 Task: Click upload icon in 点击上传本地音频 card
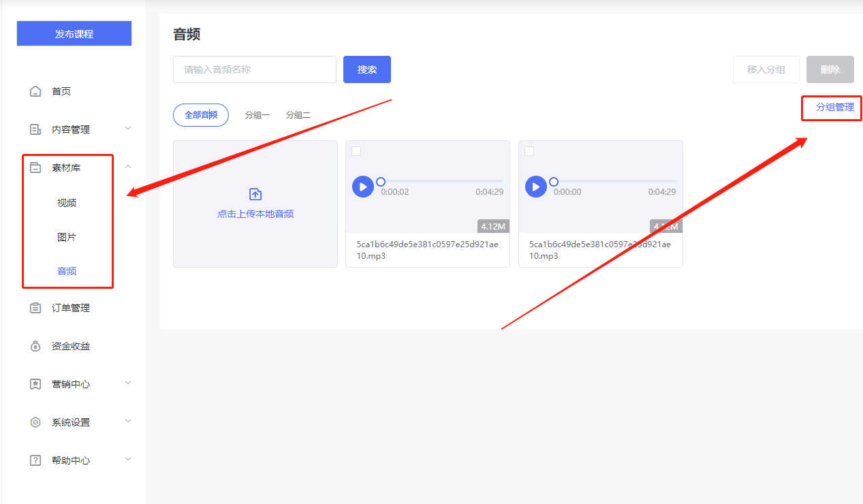click(x=255, y=194)
